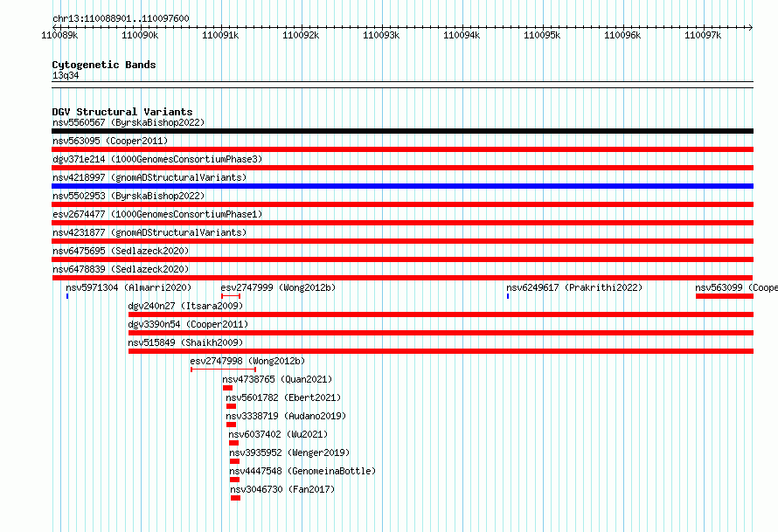Open nsv6478839 (Sedlazeck2020) label
778x532 pixels.
(x=121, y=269)
